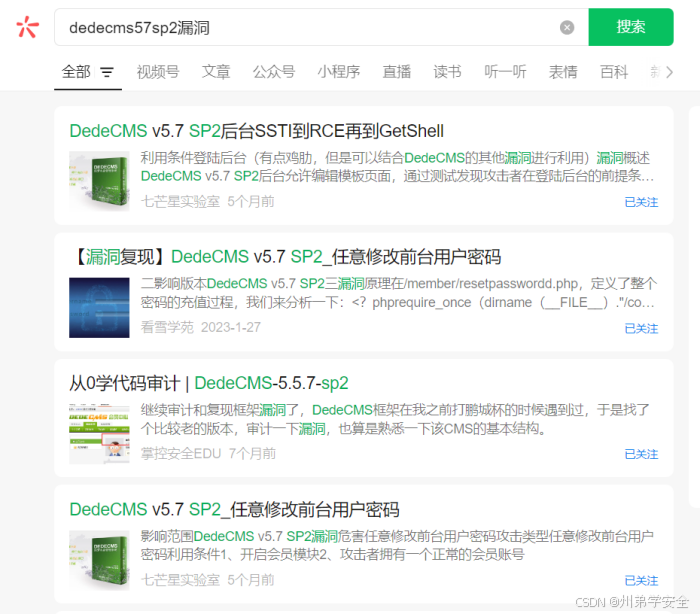Switch to the 直播 tab
This screenshot has width=700, height=615.
pos(396,72)
